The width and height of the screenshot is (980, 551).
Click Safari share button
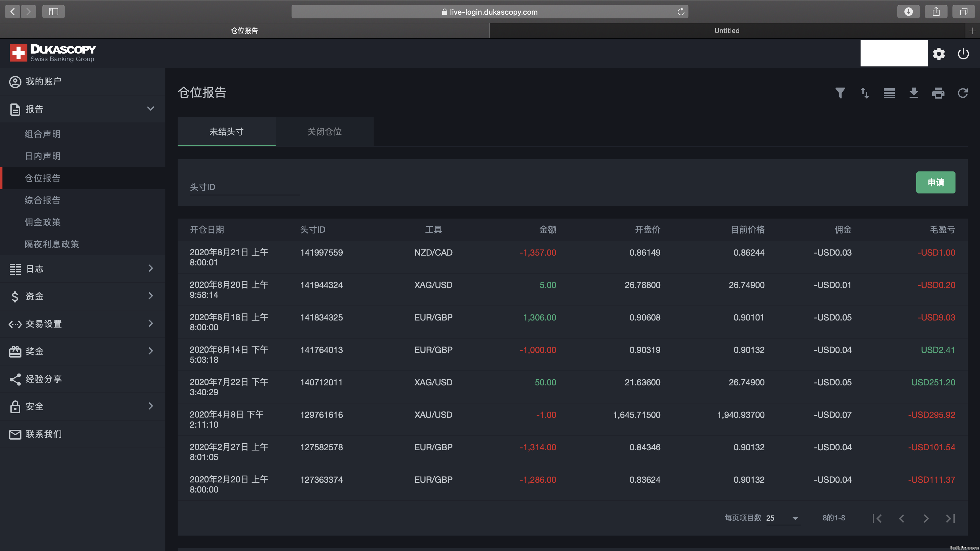pyautogui.click(x=936, y=12)
